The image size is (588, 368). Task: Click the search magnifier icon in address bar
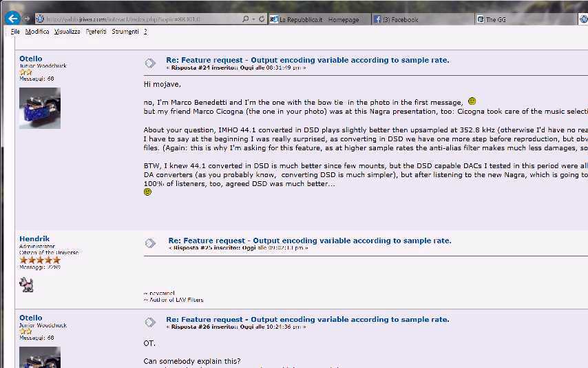coord(245,19)
